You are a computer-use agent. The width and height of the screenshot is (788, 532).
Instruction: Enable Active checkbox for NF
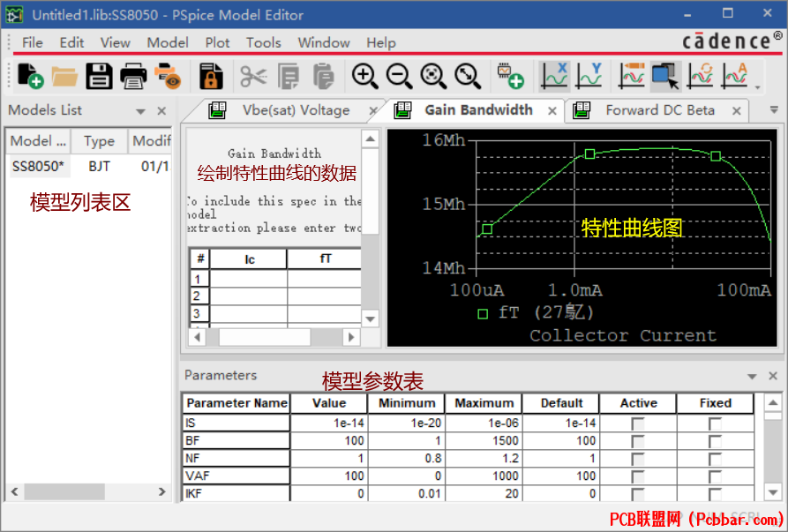pyautogui.click(x=638, y=459)
